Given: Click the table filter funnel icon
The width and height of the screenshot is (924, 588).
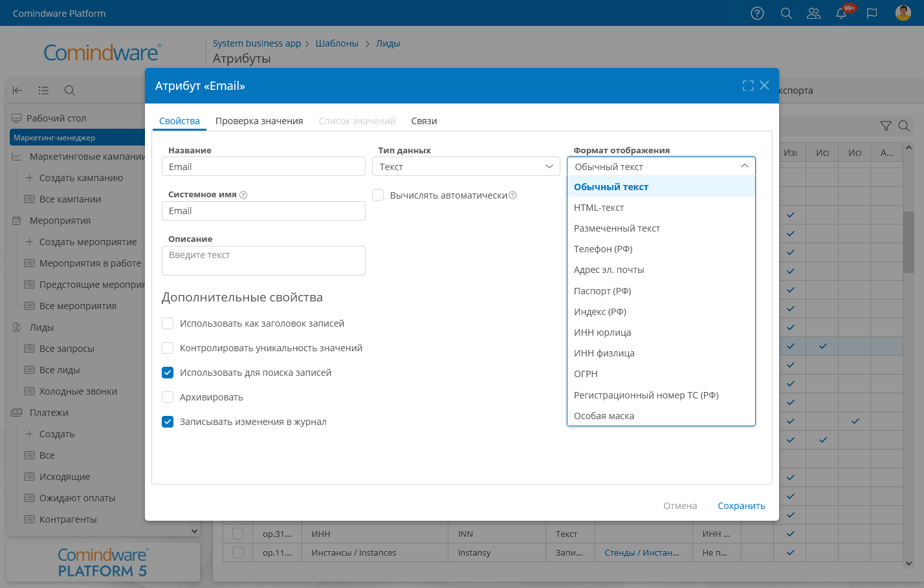Looking at the screenshot, I should point(886,126).
